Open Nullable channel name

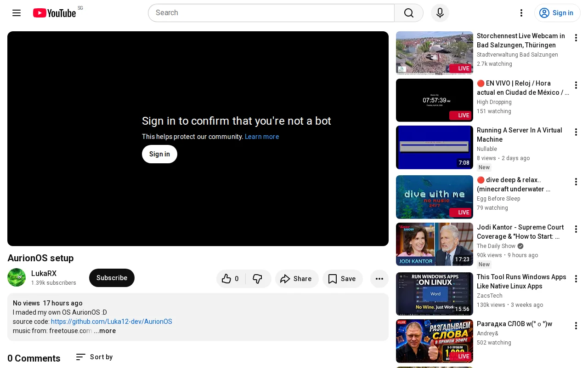[487, 149]
